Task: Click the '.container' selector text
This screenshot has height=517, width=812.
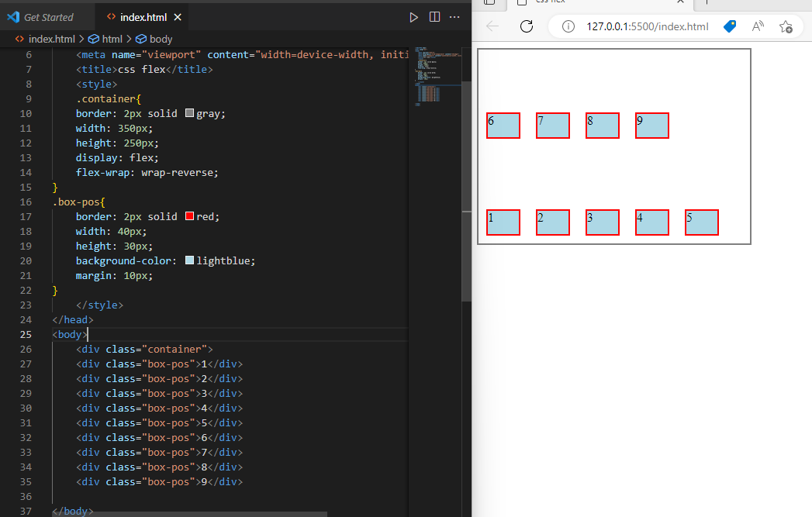Action: tap(106, 99)
